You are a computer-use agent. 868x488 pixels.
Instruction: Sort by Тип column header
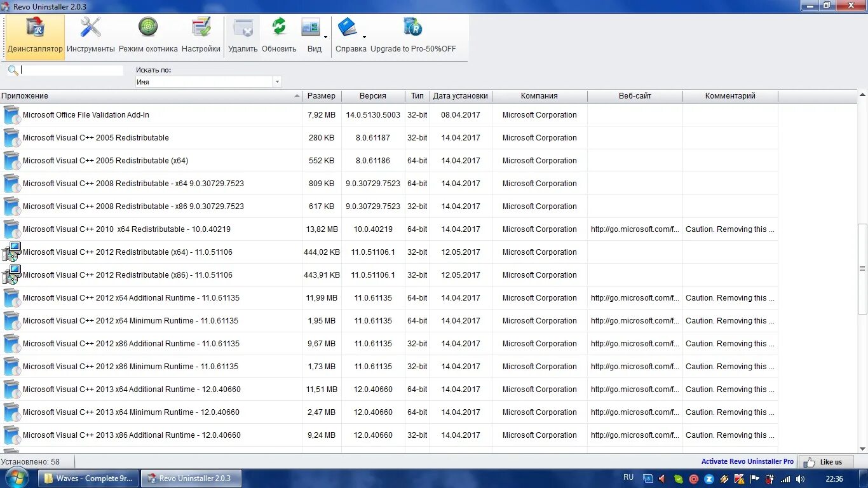[417, 96]
